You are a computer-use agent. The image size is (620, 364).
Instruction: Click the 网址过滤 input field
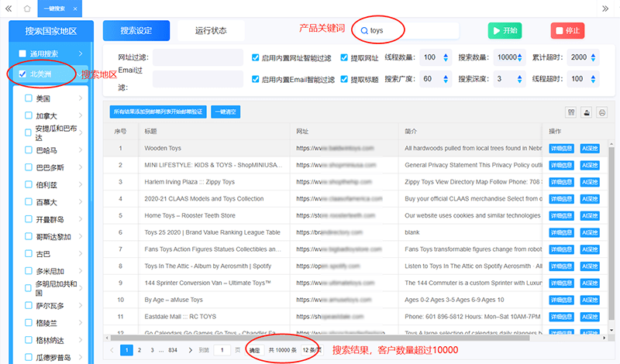pyautogui.click(x=199, y=57)
